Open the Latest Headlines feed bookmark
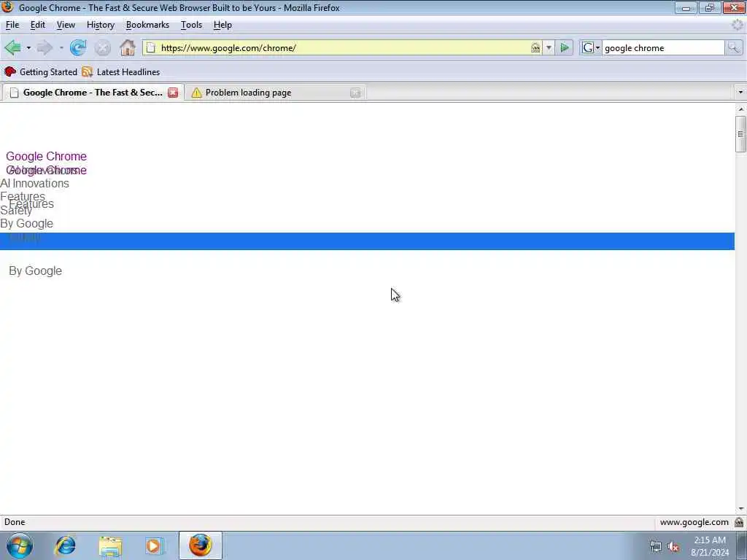This screenshot has width=747, height=560. tap(121, 72)
